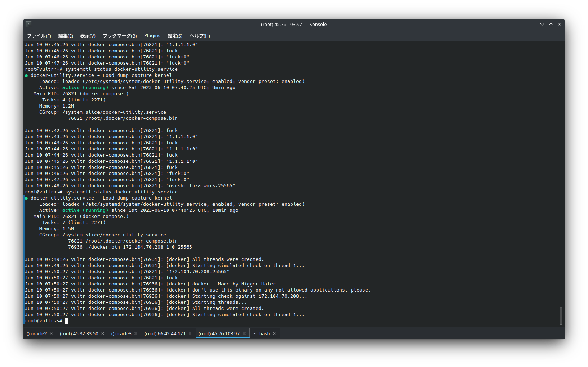
Task: Select the ~ : bash tab
Action: click(x=261, y=333)
